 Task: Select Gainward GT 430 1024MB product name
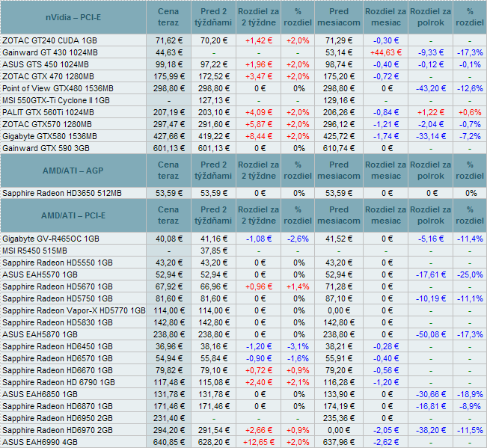coord(50,52)
